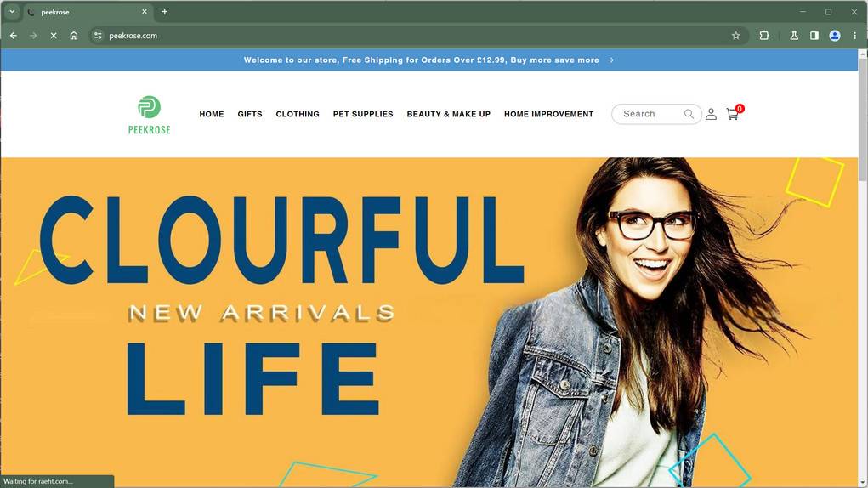Select the PET SUPPLIES menu item
This screenshot has width=868, height=488.
pyautogui.click(x=363, y=114)
